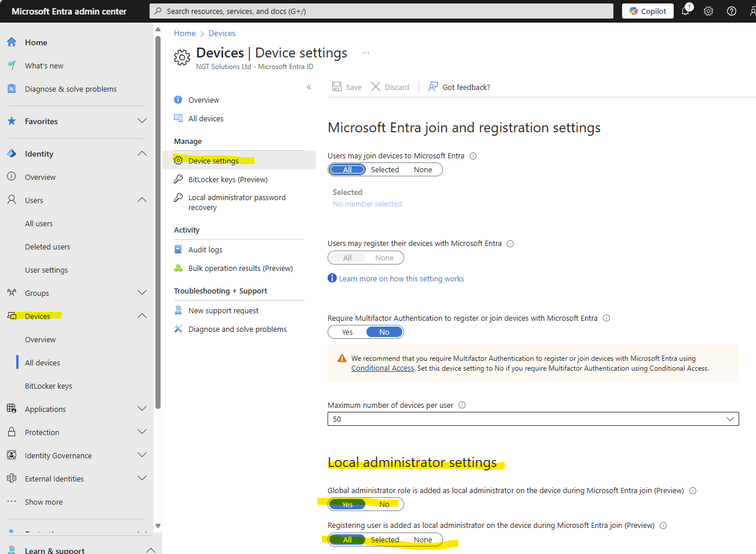
Task: Open the more options ellipsis by title
Action: point(366,53)
